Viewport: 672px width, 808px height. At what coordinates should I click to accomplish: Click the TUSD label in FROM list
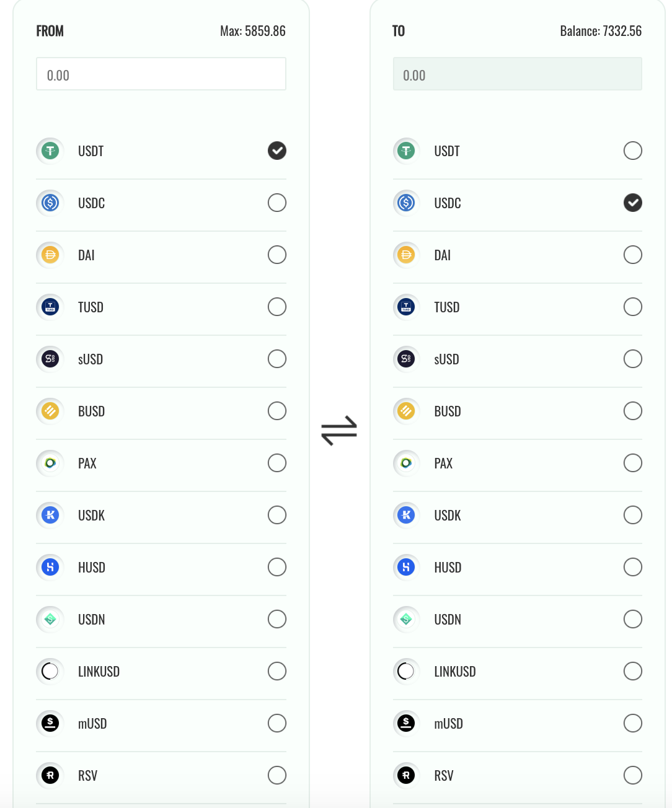(91, 307)
